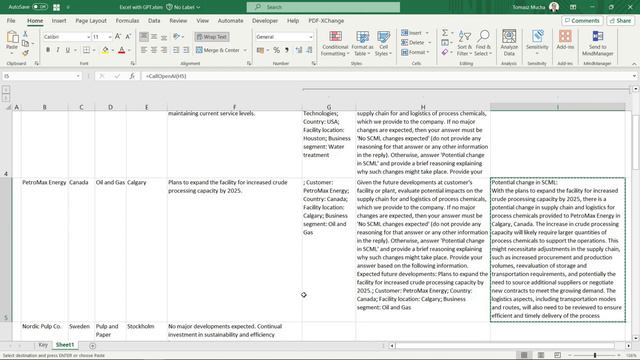
Task: Switch to the Developer tab
Action: (x=265, y=20)
